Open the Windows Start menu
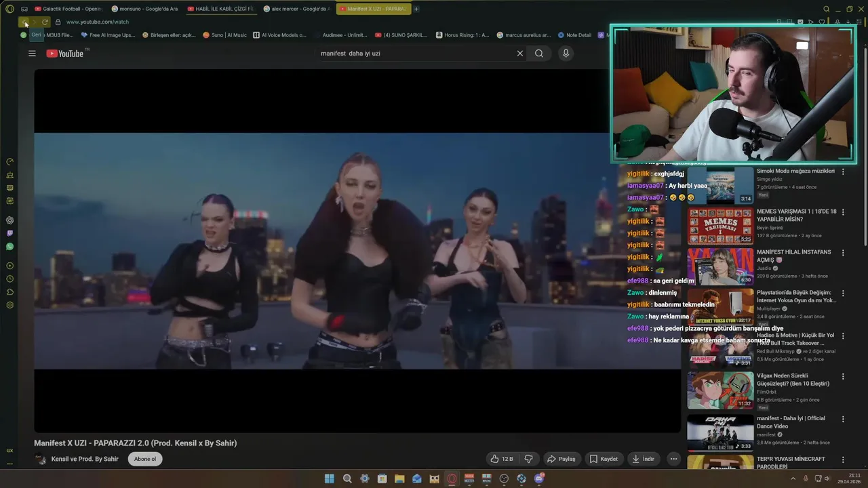This screenshot has height=488, width=868. [329, 479]
